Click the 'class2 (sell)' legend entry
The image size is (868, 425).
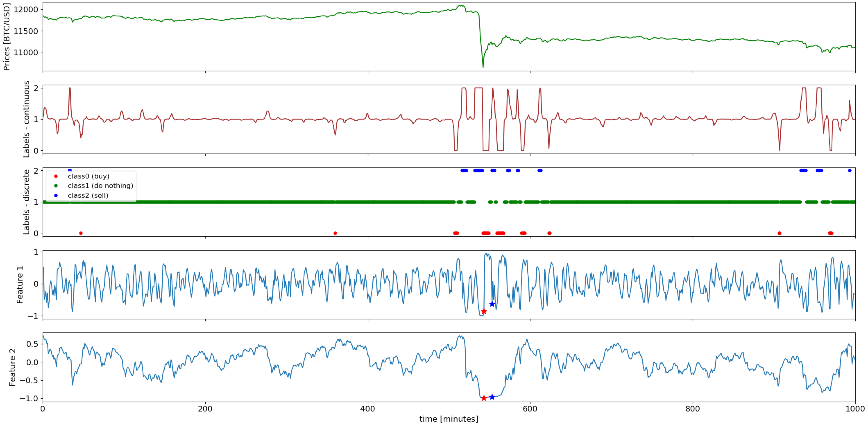88,195
